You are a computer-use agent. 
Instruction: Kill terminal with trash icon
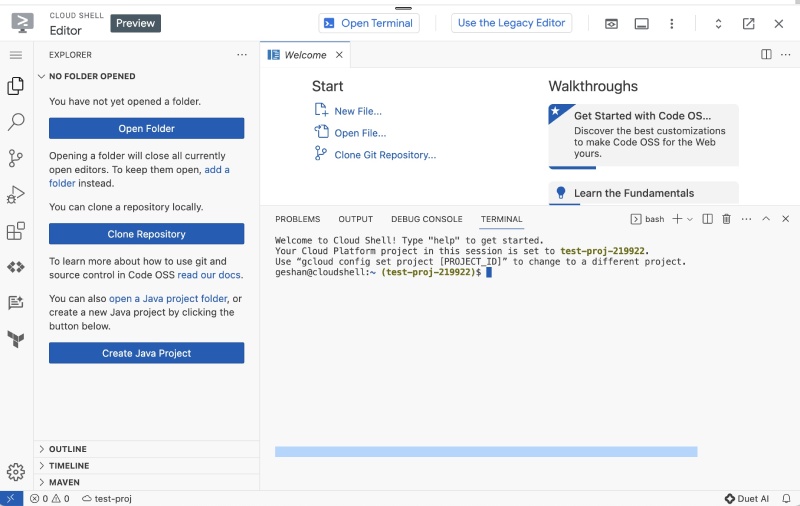tap(727, 219)
